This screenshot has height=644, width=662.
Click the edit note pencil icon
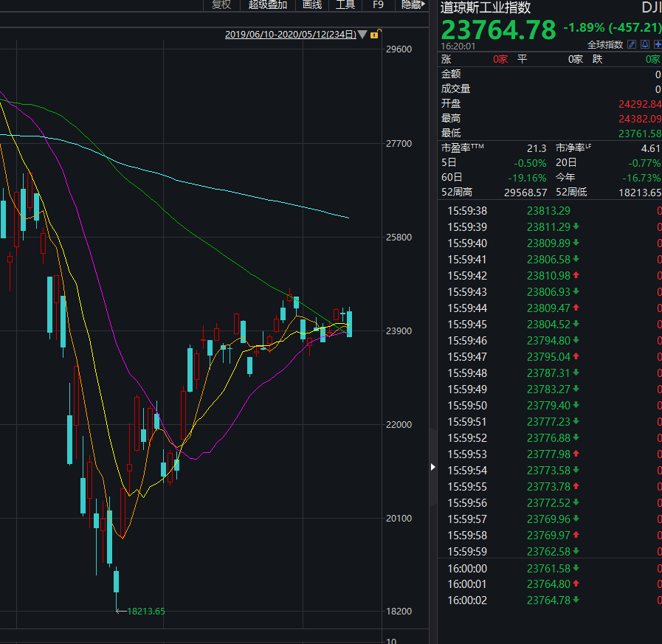tap(632, 44)
